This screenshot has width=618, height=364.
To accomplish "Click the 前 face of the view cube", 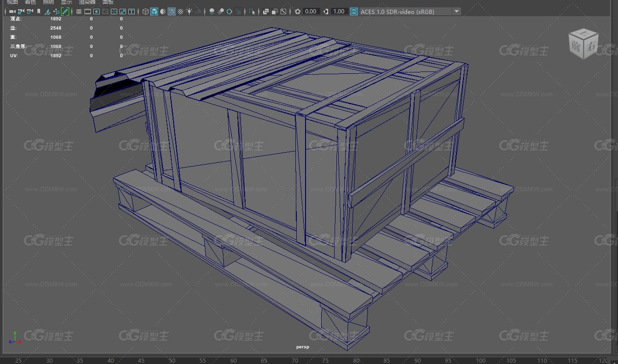I will 576,46.
